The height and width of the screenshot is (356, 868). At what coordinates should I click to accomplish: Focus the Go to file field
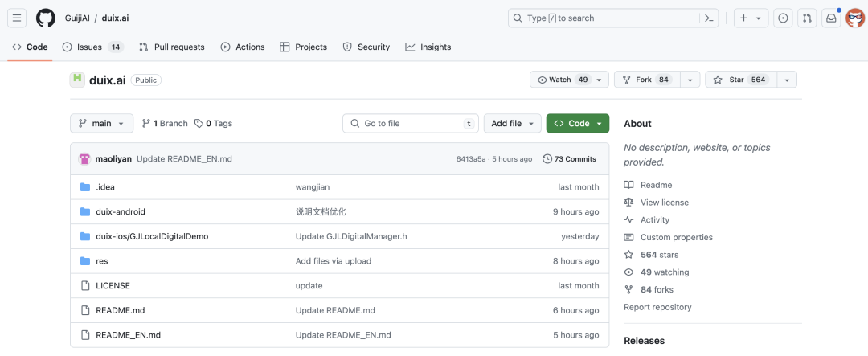tap(411, 124)
